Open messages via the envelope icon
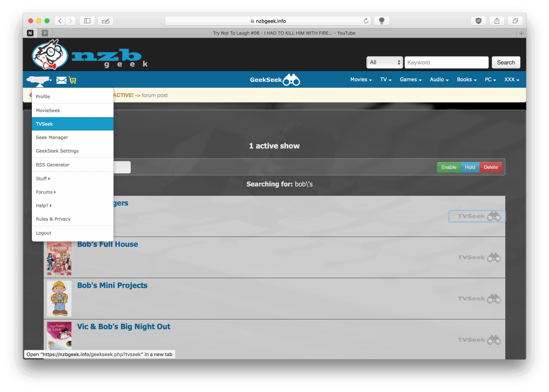The image size is (549, 392). pyautogui.click(x=61, y=80)
